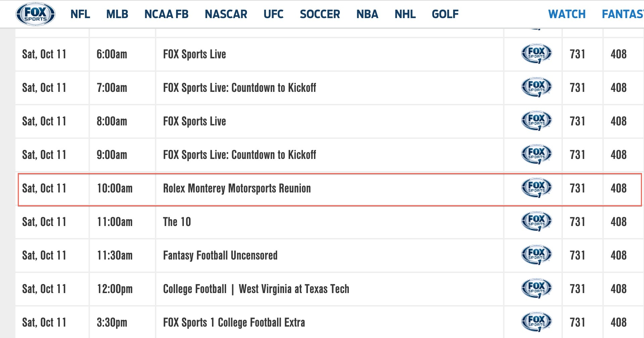The image size is (644, 338).
Task: Open the NASCAR navigation item
Action: [x=226, y=14]
